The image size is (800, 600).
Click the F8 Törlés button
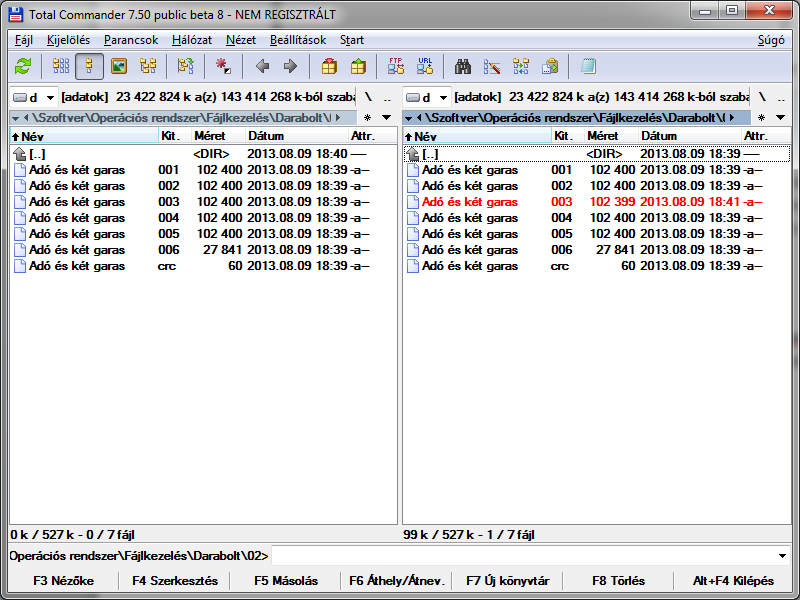pyautogui.click(x=618, y=581)
